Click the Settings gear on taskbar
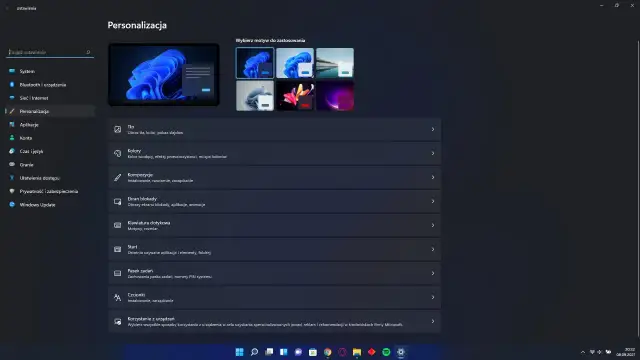The width and height of the screenshot is (640, 360). 401,352
